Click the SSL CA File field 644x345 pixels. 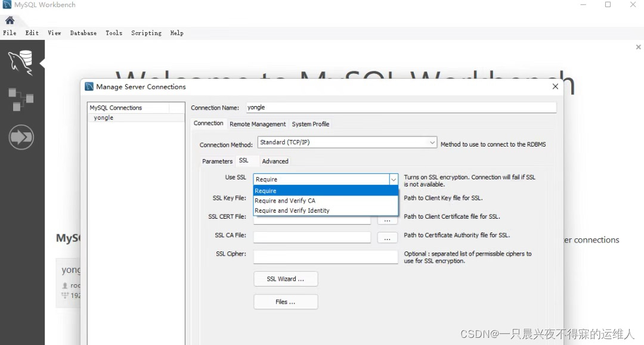point(312,237)
